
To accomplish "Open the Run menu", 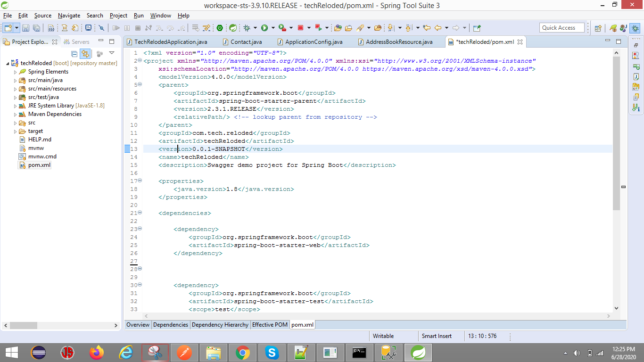I will coord(139,16).
